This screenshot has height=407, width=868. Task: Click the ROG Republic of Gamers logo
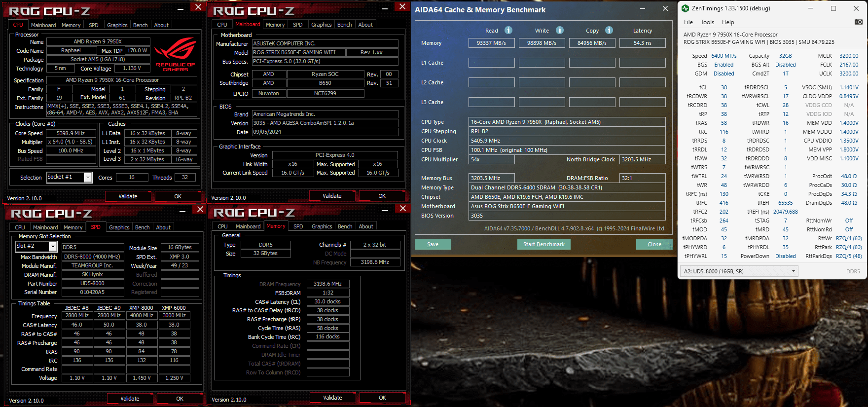pyautogui.click(x=176, y=53)
